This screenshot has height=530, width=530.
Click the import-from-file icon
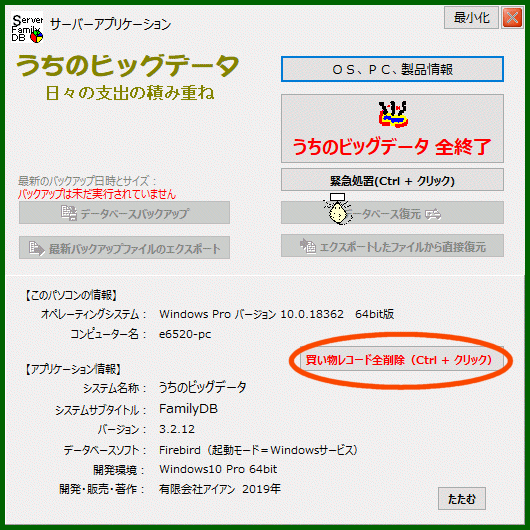[x=308, y=246]
